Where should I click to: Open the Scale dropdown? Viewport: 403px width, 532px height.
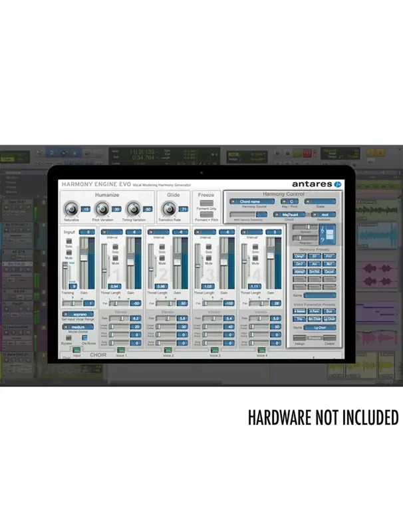[x=321, y=201]
